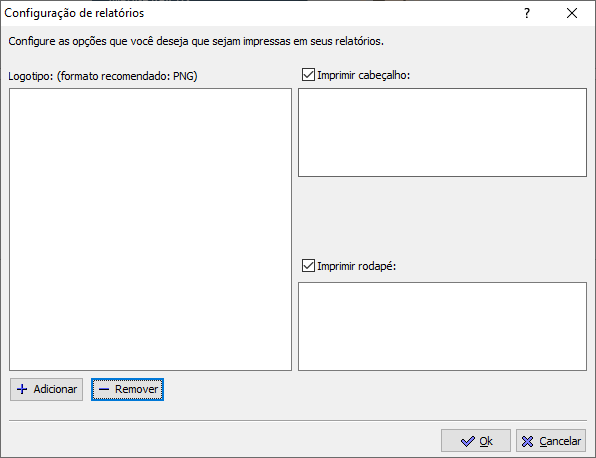The width and height of the screenshot is (596, 458).
Task: Click the Logotipo format label
Action: pyautogui.click(x=103, y=76)
